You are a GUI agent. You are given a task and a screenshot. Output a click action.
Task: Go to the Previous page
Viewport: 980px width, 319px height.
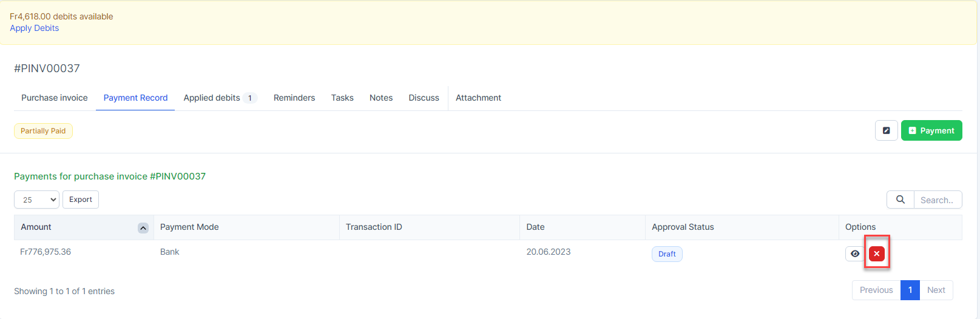pos(876,290)
